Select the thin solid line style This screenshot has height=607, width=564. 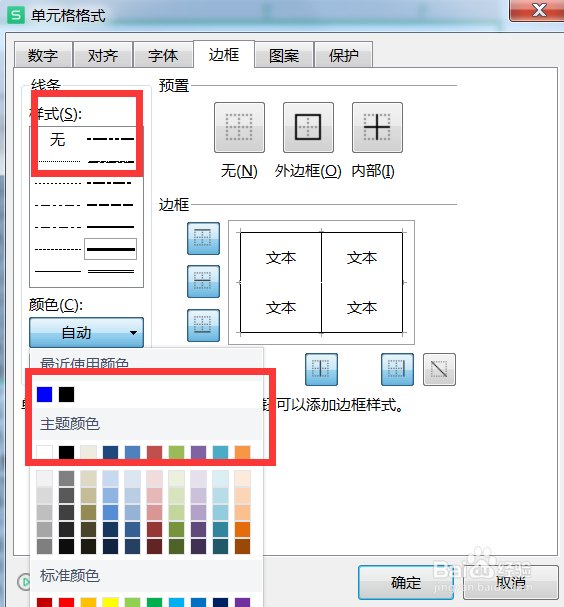pos(58,271)
